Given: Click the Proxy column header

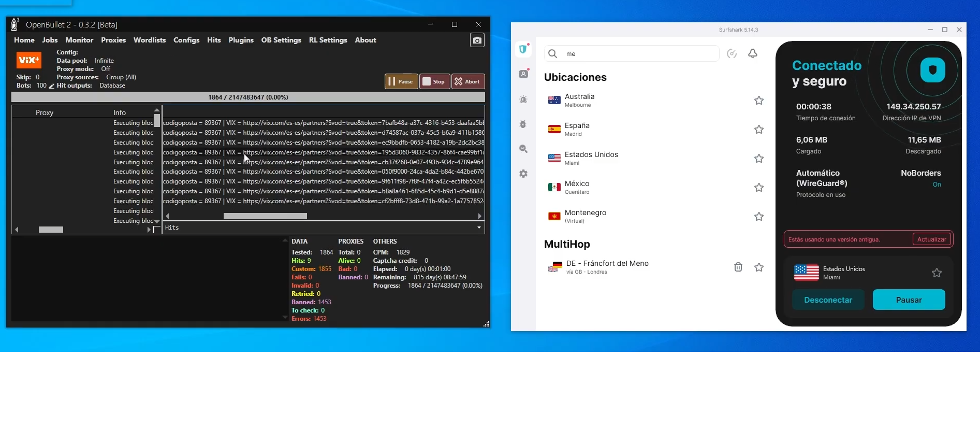Looking at the screenshot, I should tap(45, 112).
